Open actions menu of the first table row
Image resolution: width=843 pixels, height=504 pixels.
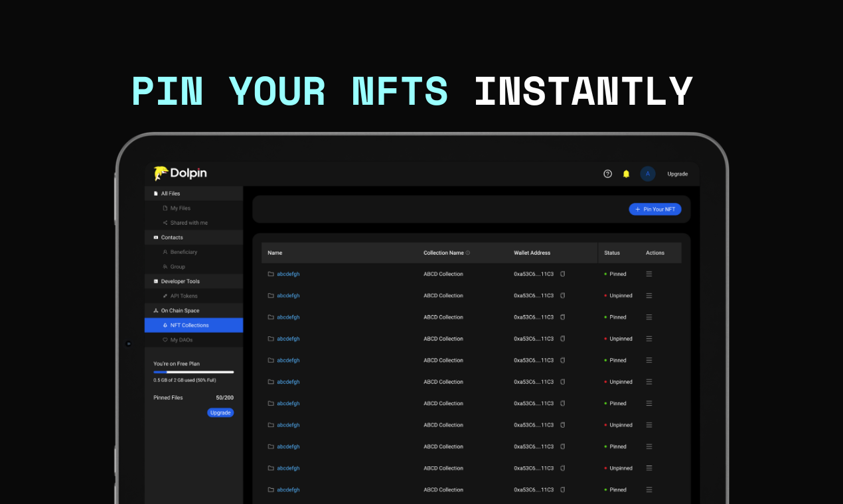click(x=649, y=274)
